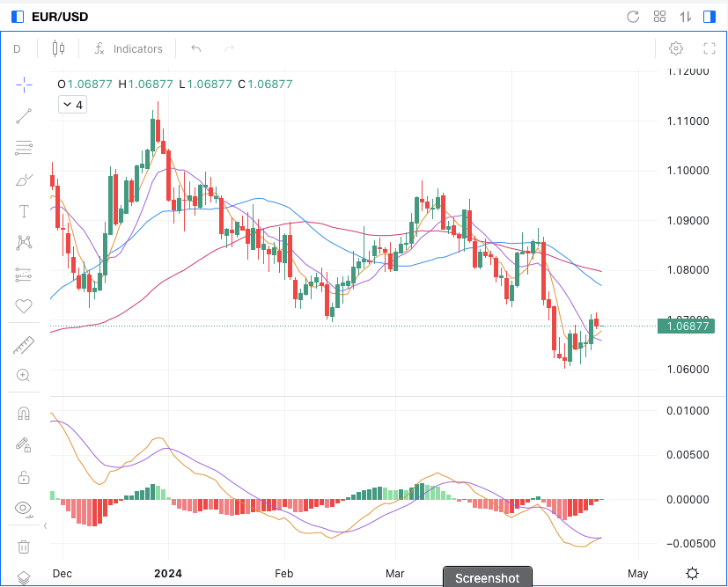Click the Screenshot button
This screenshot has width=728, height=587.
[487, 577]
